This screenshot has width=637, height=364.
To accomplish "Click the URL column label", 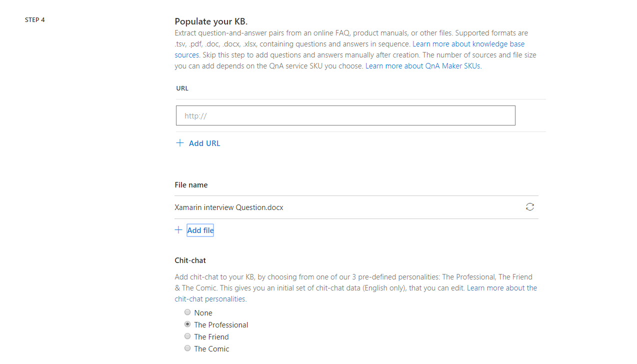I will pos(182,88).
